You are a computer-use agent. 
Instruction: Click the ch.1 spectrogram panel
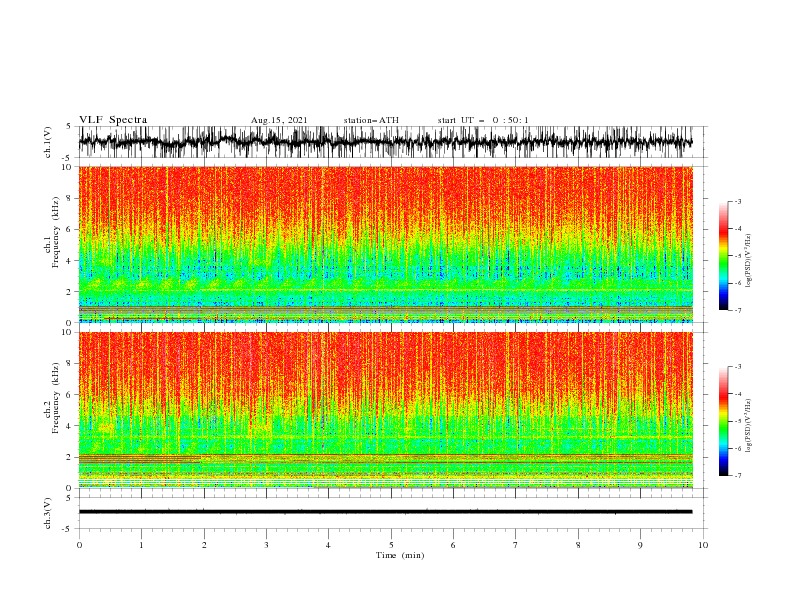pyautogui.click(x=385, y=244)
